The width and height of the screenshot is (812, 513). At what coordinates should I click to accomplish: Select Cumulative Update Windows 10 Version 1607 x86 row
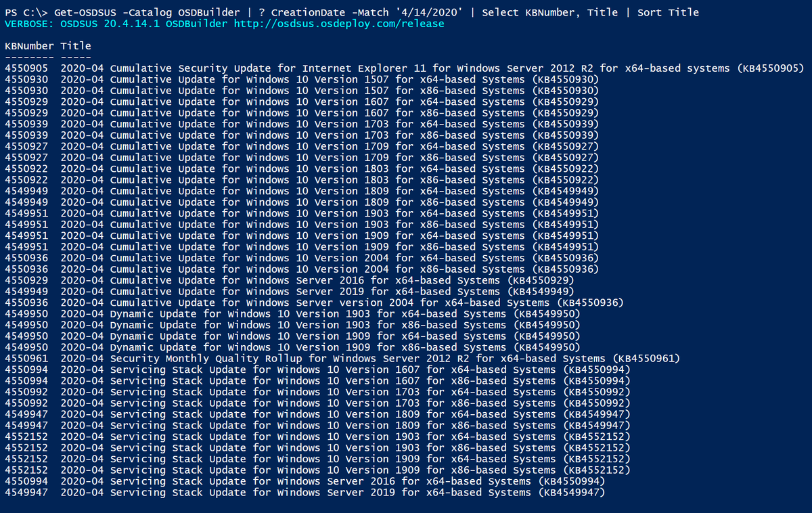tap(302, 113)
